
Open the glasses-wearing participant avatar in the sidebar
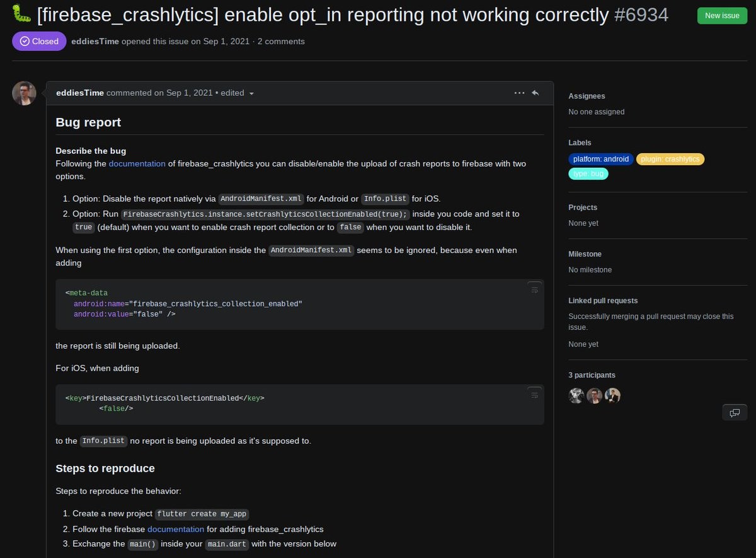point(595,395)
